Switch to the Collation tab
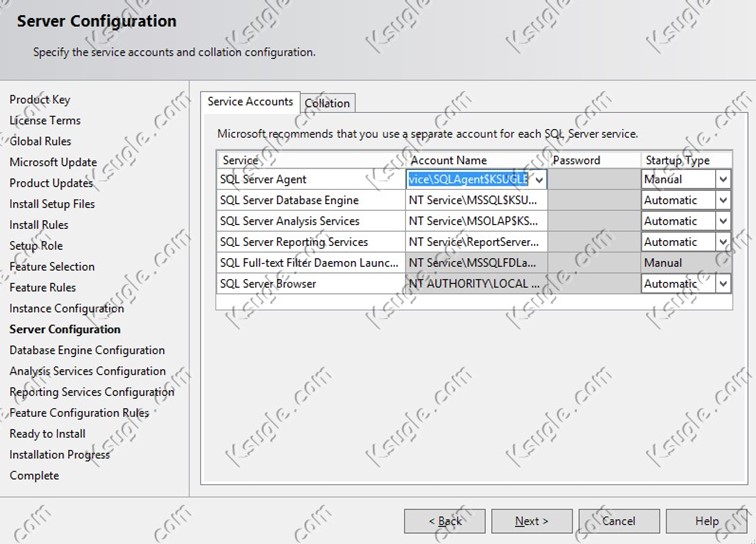This screenshot has width=756, height=544. click(x=328, y=103)
